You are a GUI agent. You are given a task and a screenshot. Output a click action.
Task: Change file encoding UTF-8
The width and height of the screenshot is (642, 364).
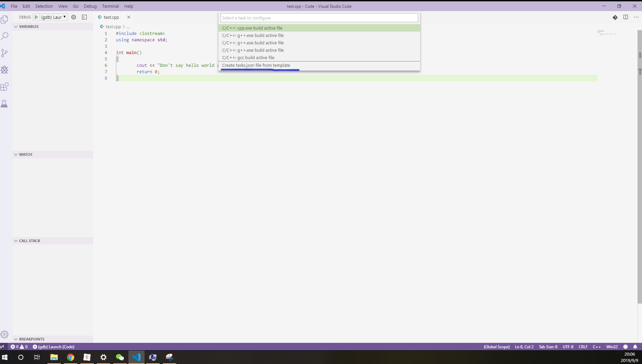pos(568,347)
